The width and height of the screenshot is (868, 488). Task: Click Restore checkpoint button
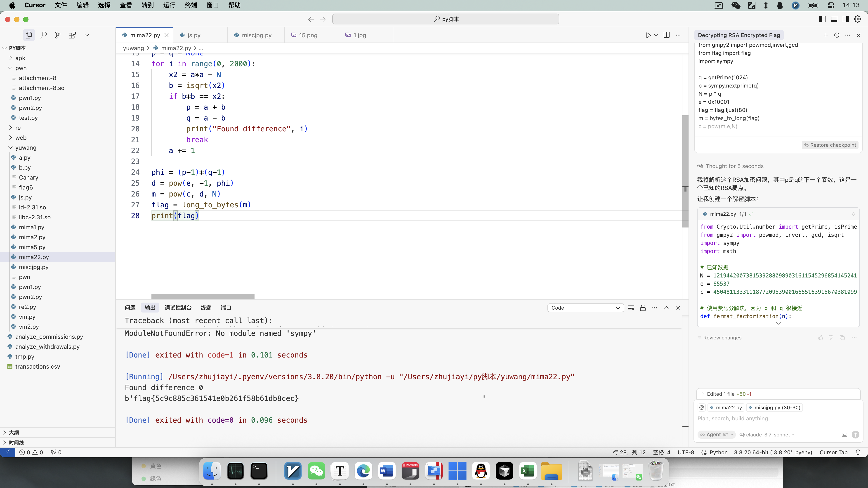pyautogui.click(x=830, y=145)
